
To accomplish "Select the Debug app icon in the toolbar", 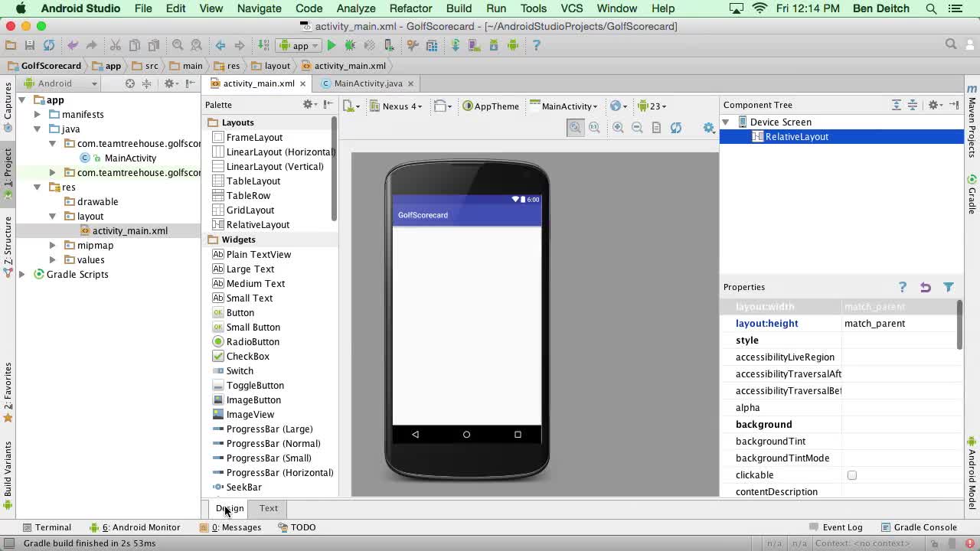I will point(350,45).
